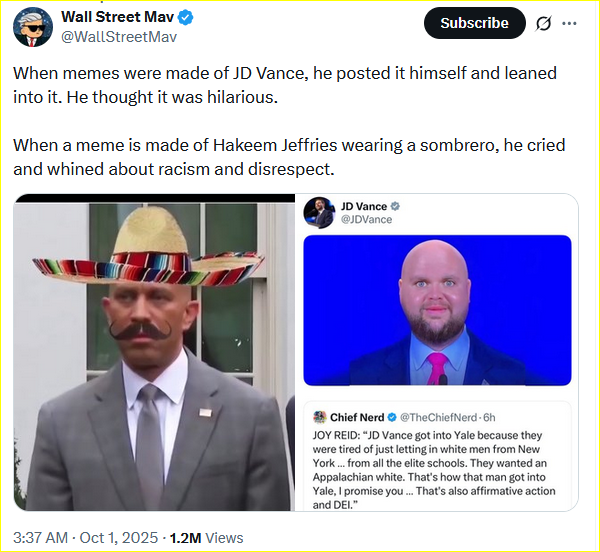
Task: Click the JOY REID quote text
Action: pos(438,466)
